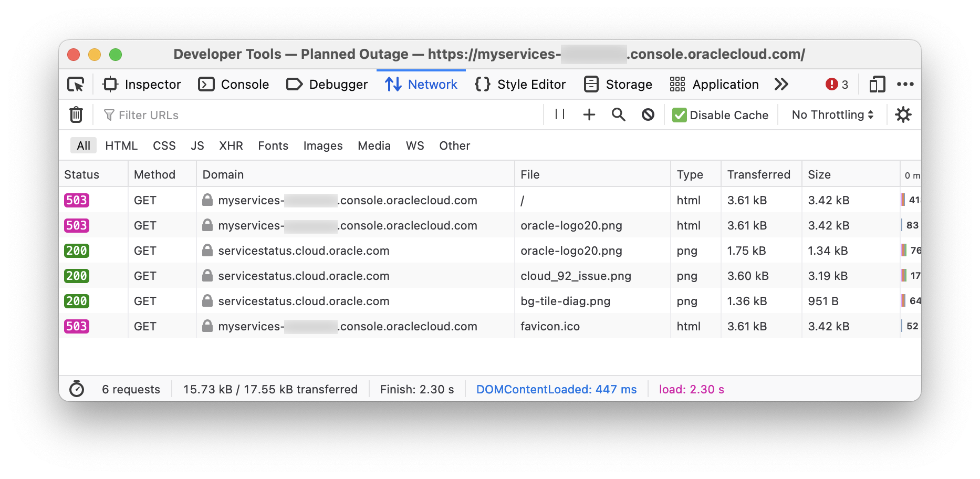Click lock icon of cloud_92_issue.png row
Viewport: 980px width, 479px height.
(207, 275)
